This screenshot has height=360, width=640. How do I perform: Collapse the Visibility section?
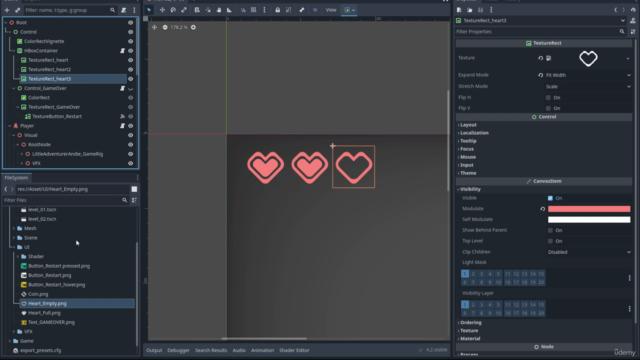[469, 189]
